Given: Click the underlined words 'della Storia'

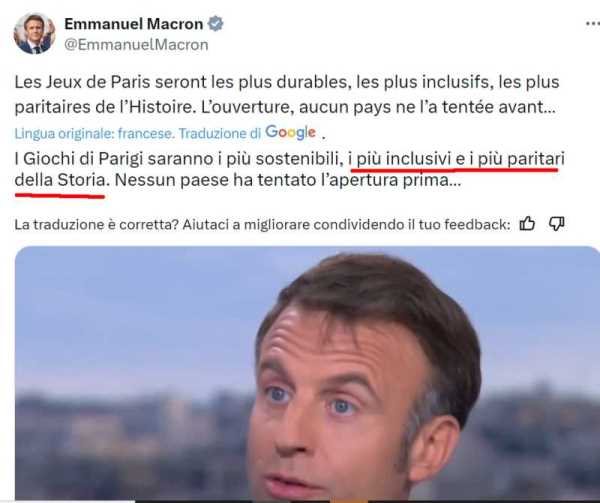Looking at the screenshot, I should click(x=60, y=180).
